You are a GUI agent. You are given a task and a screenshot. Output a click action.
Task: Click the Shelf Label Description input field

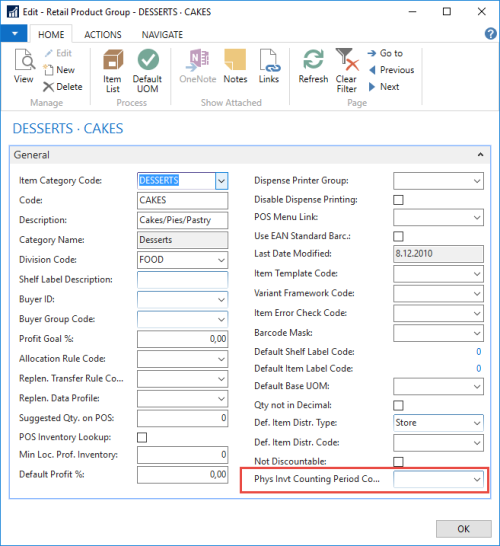click(x=182, y=280)
